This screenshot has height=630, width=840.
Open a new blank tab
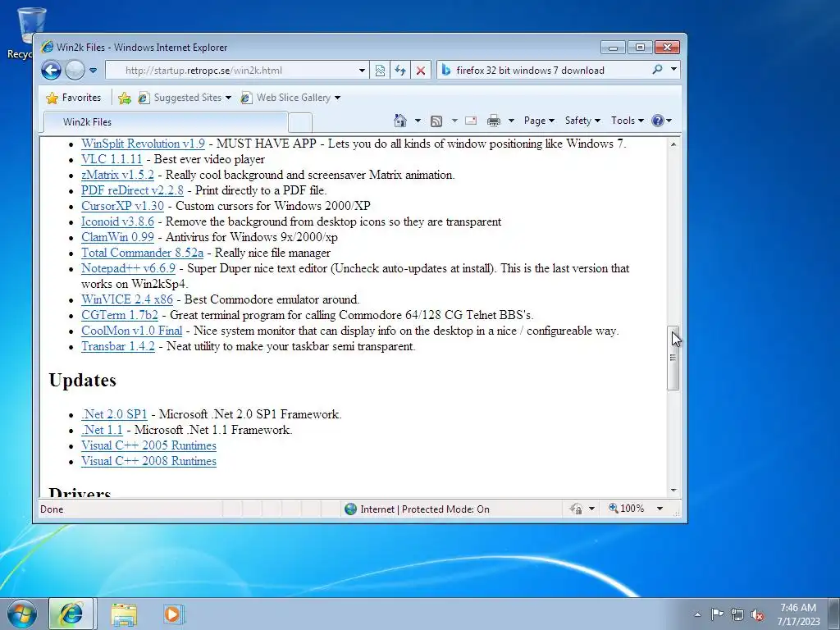300,123
